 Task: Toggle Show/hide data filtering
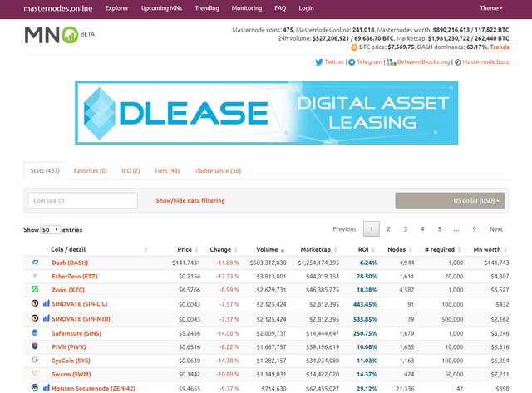coord(190,201)
